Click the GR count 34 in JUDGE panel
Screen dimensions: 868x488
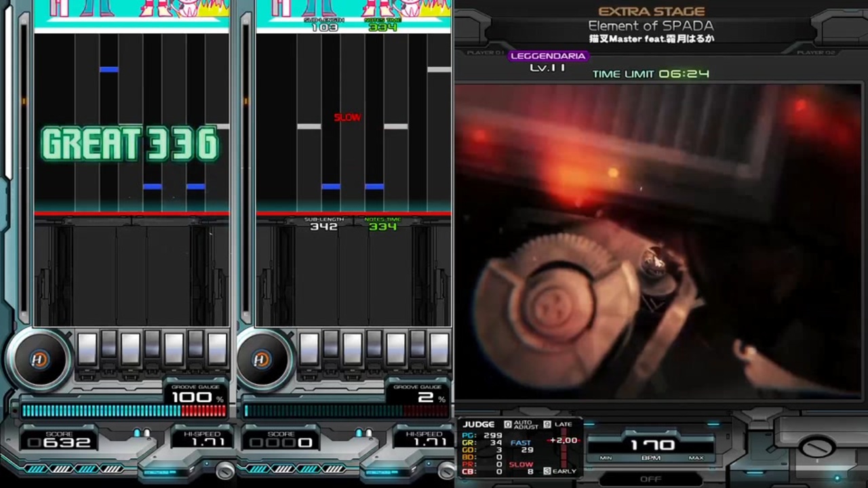click(496, 443)
